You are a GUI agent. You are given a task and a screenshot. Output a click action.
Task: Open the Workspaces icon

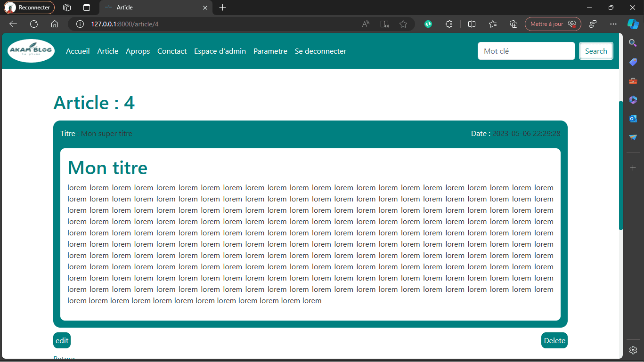(x=67, y=8)
